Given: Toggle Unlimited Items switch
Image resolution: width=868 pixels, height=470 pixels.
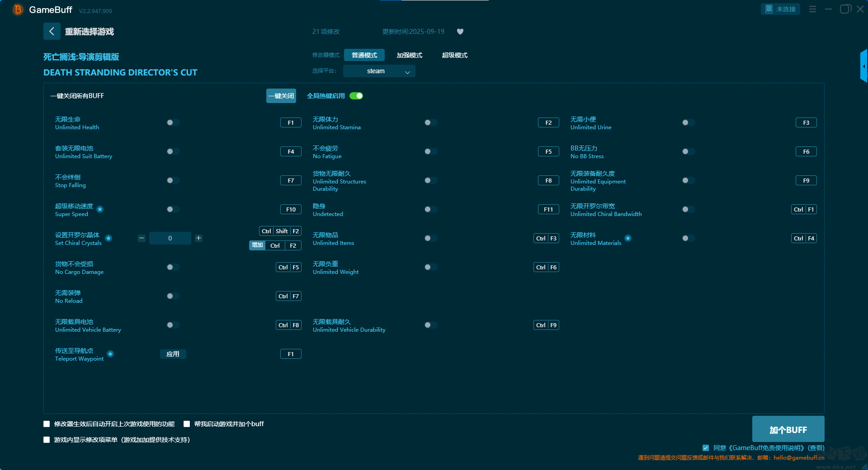Looking at the screenshot, I should click(431, 238).
